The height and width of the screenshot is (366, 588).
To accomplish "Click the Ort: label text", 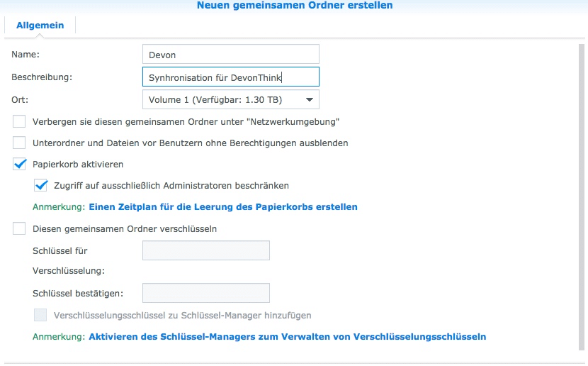I will click(x=21, y=99).
